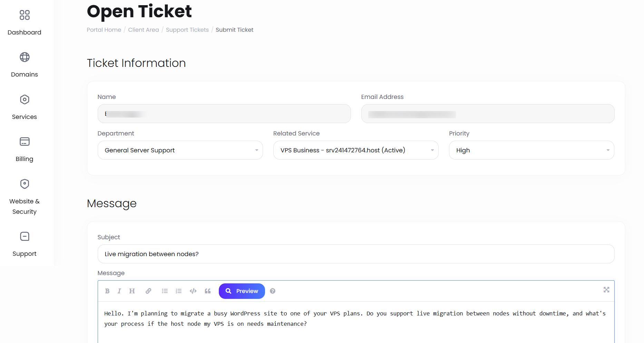
Task: Toggle italic formatting in editor
Action: [119, 291]
